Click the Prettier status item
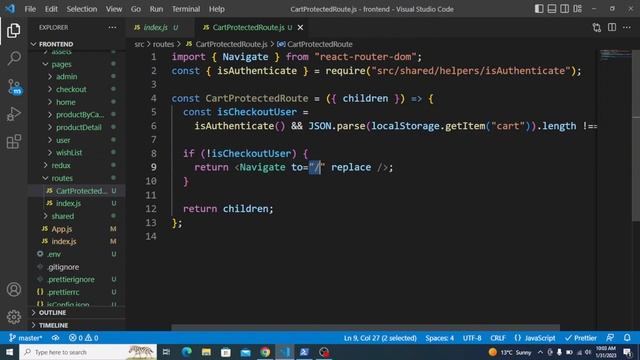Viewport: 640px width, 360px height. tap(581, 338)
